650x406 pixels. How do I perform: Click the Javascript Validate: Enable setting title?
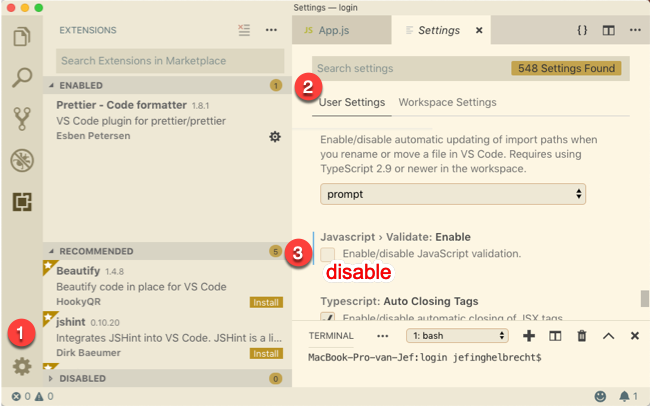pos(395,237)
